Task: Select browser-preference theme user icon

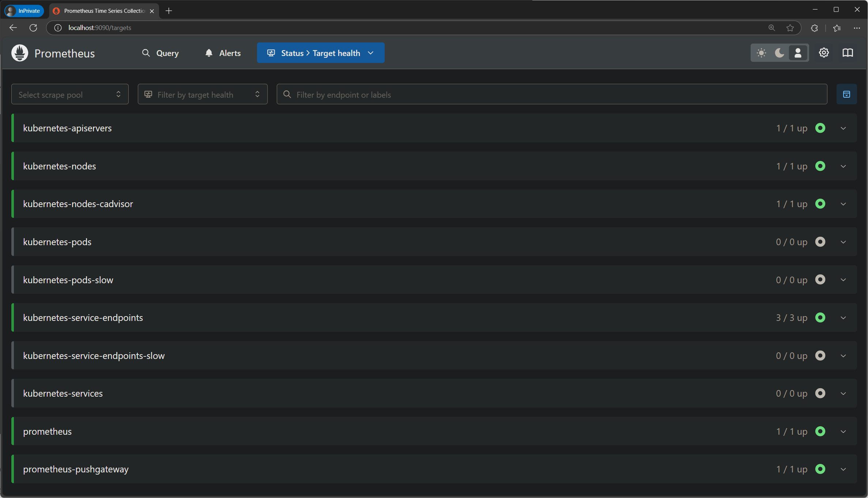Action: coord(798,53)
